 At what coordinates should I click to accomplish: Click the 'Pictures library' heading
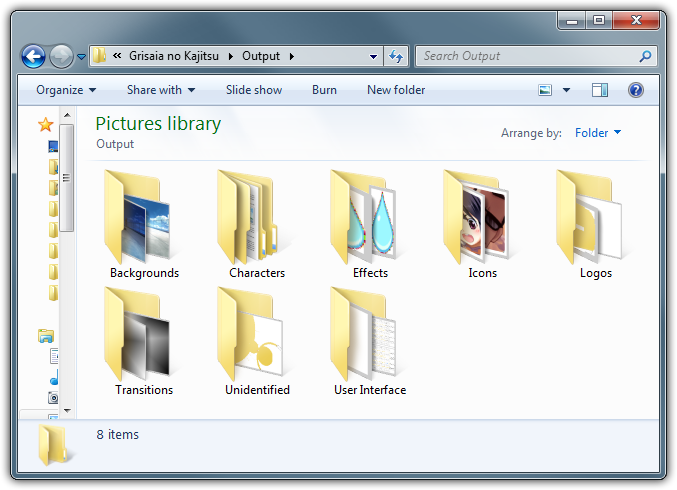click(x=158, y=124)
